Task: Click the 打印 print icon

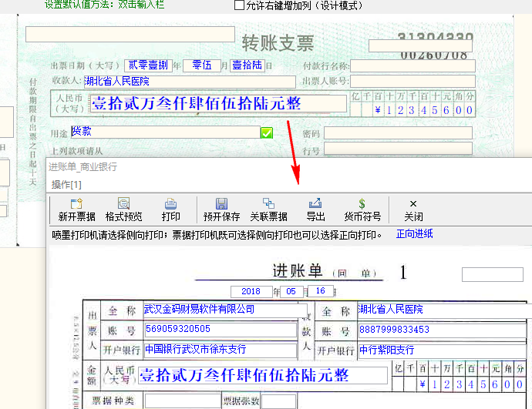Action: 170,210
